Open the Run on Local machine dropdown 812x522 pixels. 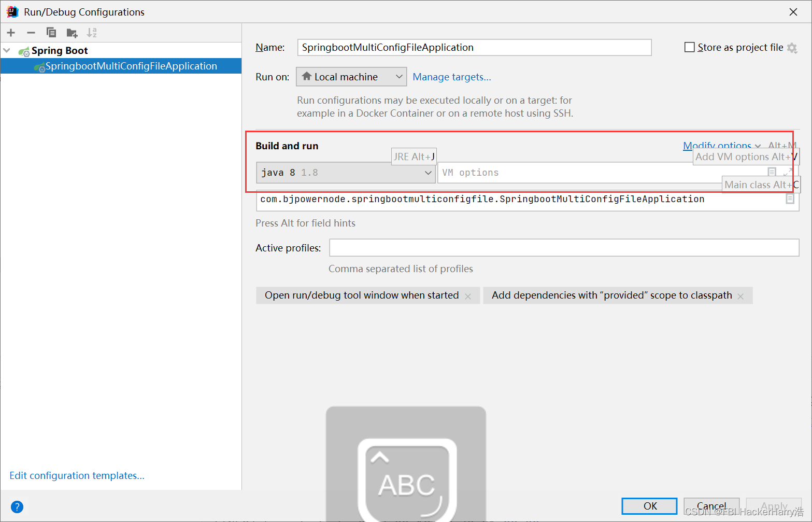[351, 77]
